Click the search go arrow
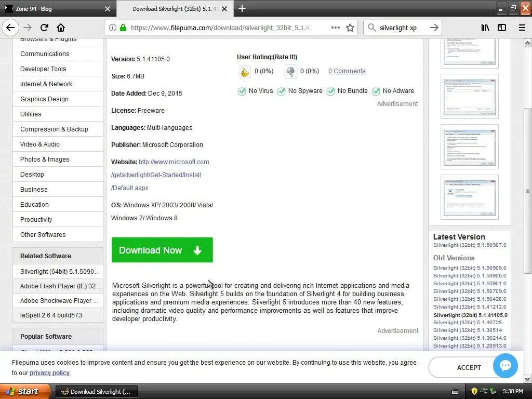Viewport: 532px width, 399px height. tap(434, 28)
